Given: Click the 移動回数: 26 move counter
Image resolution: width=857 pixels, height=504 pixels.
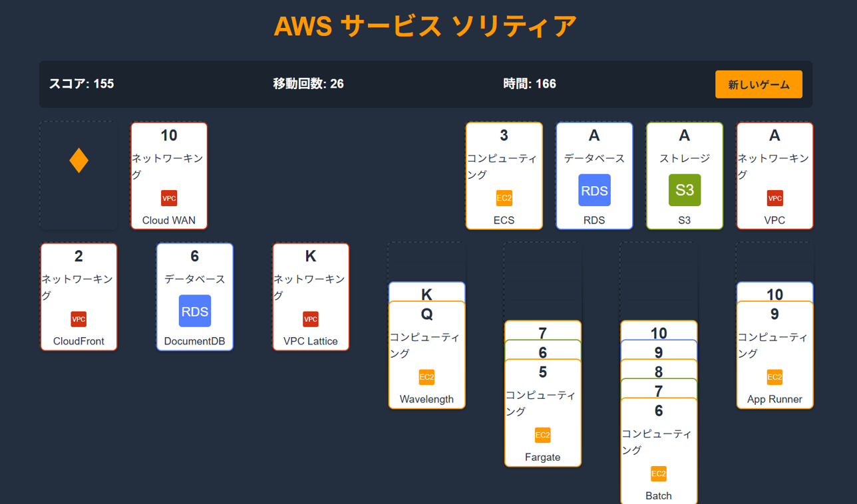Looking at the screenshot, I should [x=309, y=84].
